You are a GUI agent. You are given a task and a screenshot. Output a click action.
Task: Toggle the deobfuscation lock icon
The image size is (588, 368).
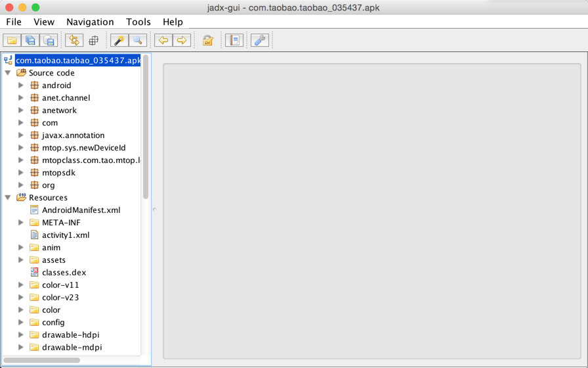[208, 40]
